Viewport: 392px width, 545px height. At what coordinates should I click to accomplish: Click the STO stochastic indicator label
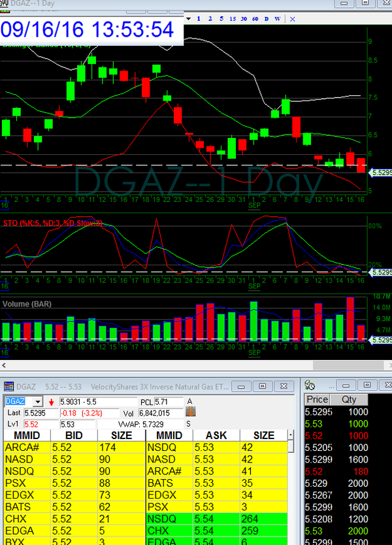(53, 223)
